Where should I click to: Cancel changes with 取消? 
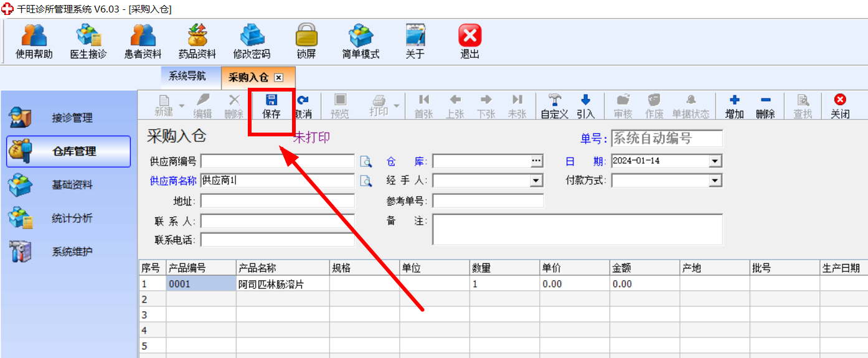(303, 106)
